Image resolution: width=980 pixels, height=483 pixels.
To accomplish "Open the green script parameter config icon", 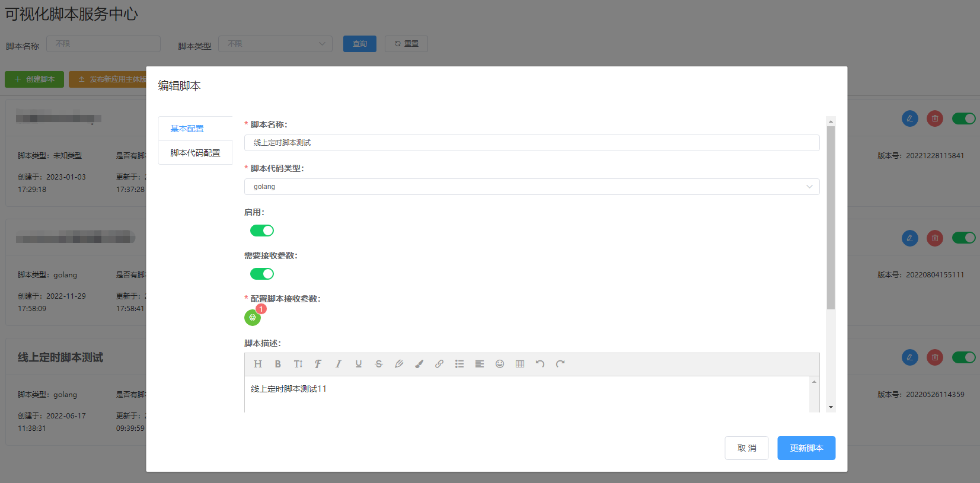I will click(x=253, y=318).
